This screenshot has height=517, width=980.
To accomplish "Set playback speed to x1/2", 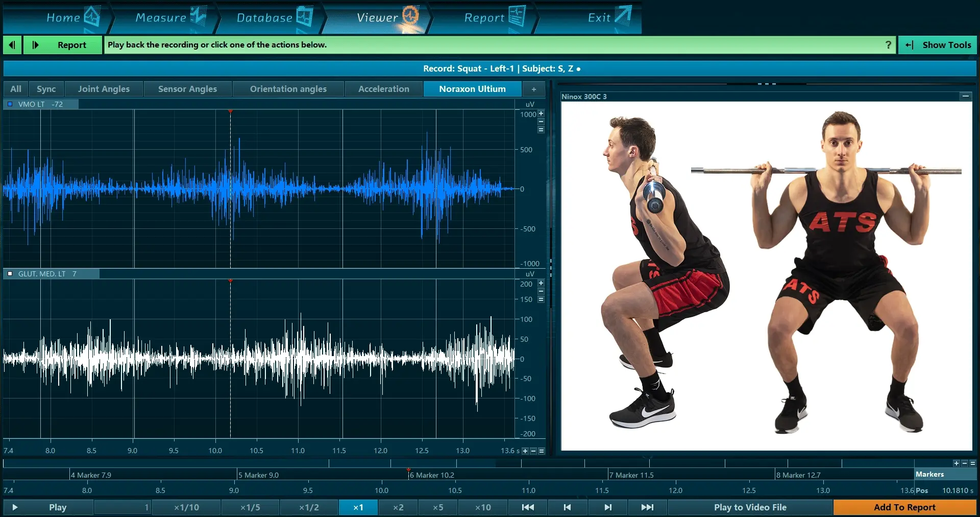I will click(309, 507).
